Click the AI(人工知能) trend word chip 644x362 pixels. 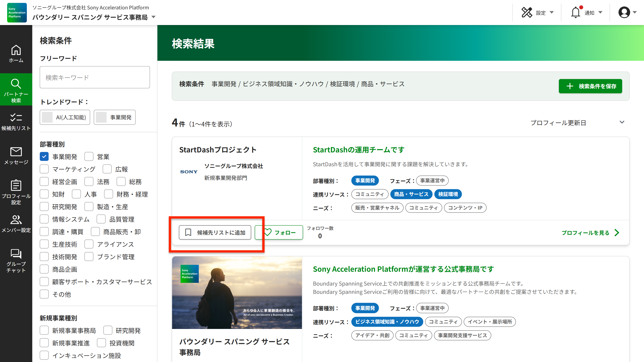pyautogui.click(x=65, y=117)
